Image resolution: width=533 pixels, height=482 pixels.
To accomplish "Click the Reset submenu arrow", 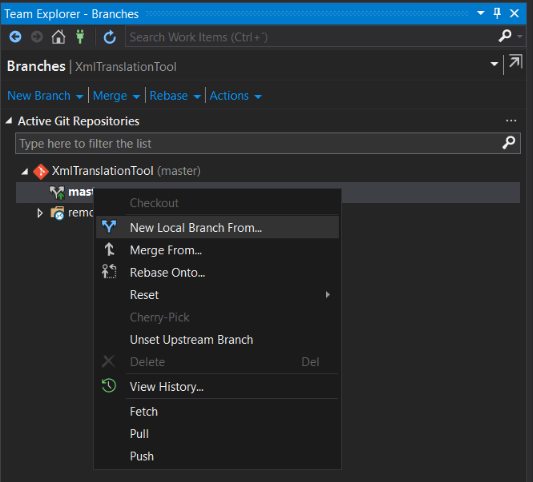I will 328,294.
